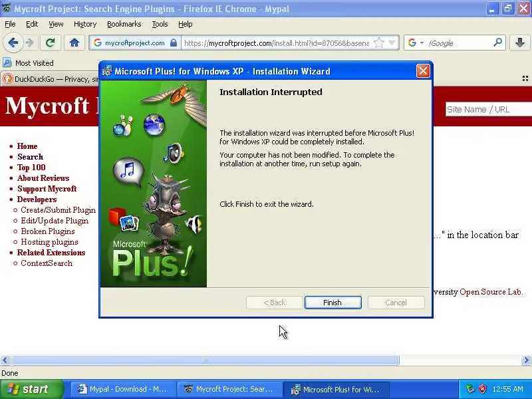The image size is (532, 399).
Task: Open downloads via down arrow icon
Action: (x=519, y=43)
